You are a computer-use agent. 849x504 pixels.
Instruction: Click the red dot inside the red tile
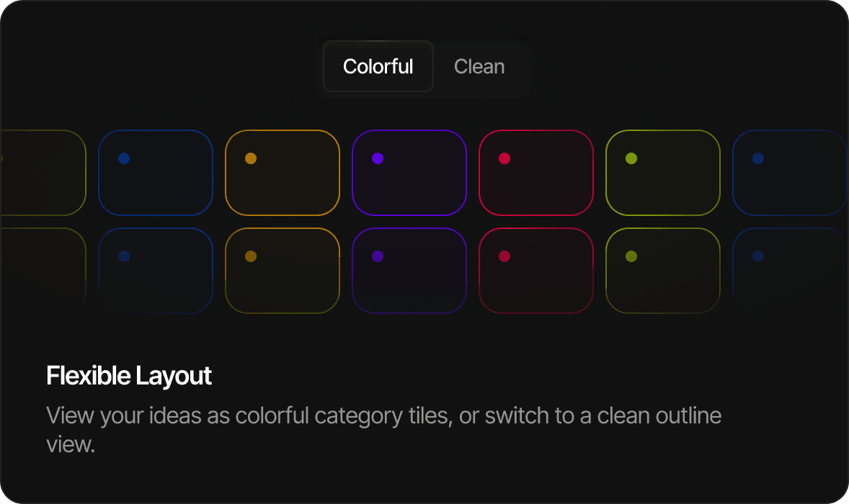tap(505, 158)
